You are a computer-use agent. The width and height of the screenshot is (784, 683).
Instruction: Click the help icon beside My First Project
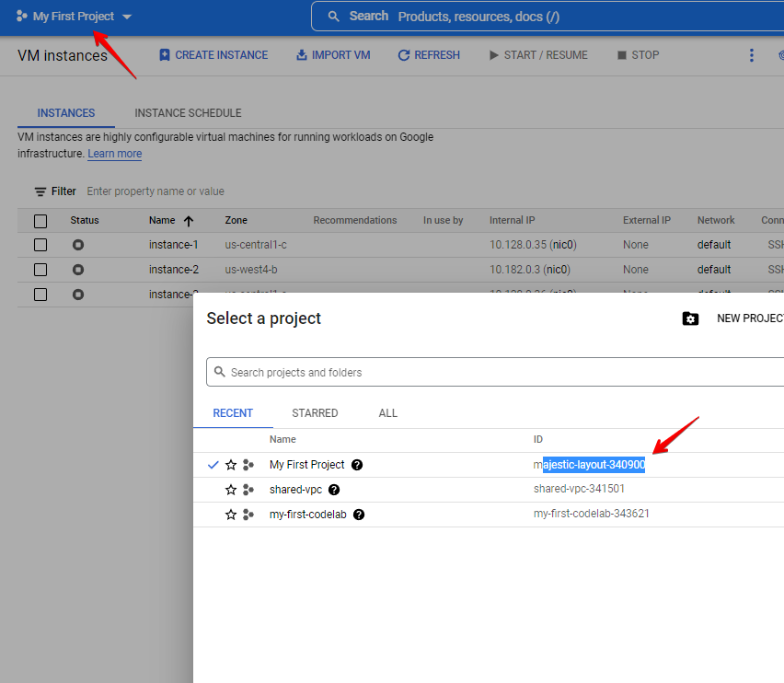[357, 465]
